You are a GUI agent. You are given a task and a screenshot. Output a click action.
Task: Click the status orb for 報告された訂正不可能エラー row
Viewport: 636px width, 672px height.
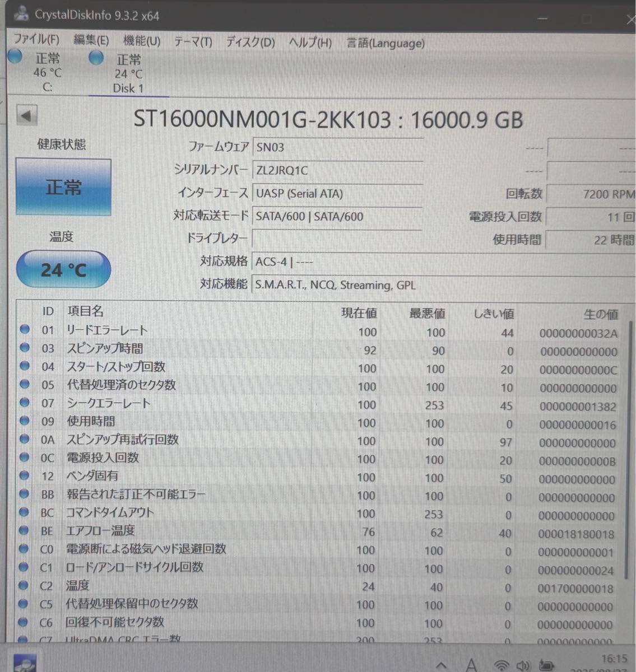24,494
